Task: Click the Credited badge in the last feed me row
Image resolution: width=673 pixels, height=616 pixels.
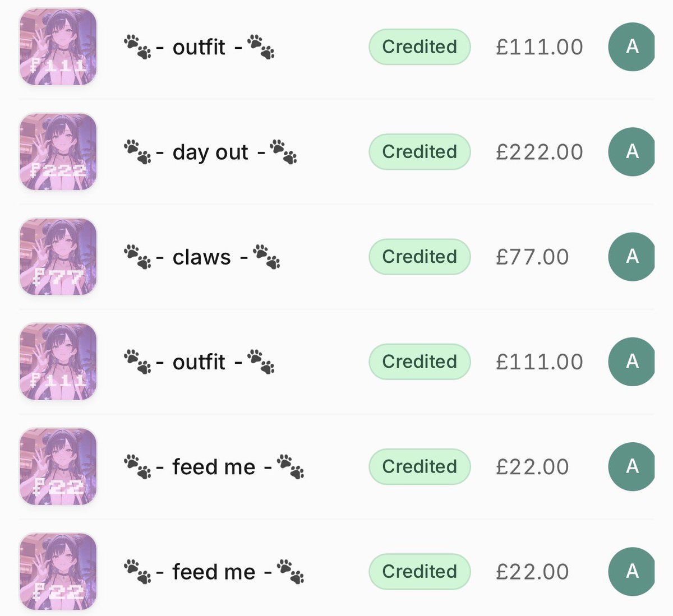Action: [x=420, y=572]
